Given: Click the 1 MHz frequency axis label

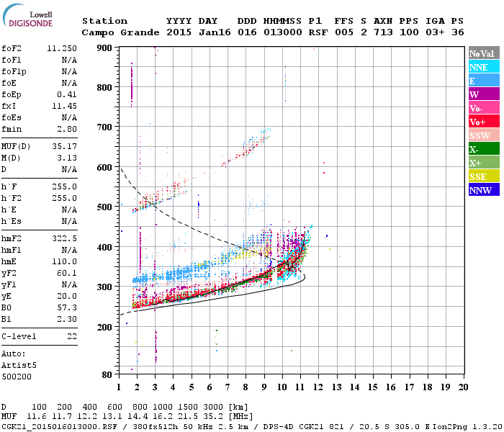Looking at the screenshot, I should pos(119,387).
